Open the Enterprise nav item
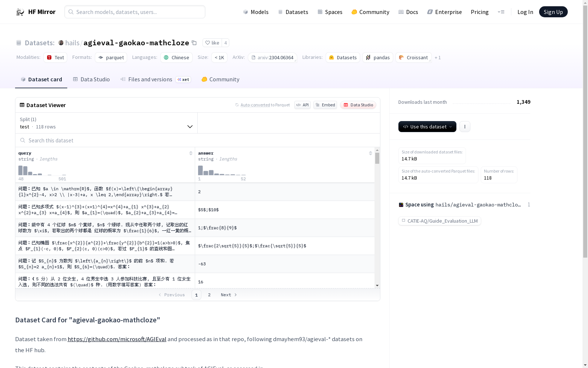588x368 pixels. (x=445, y=12)
